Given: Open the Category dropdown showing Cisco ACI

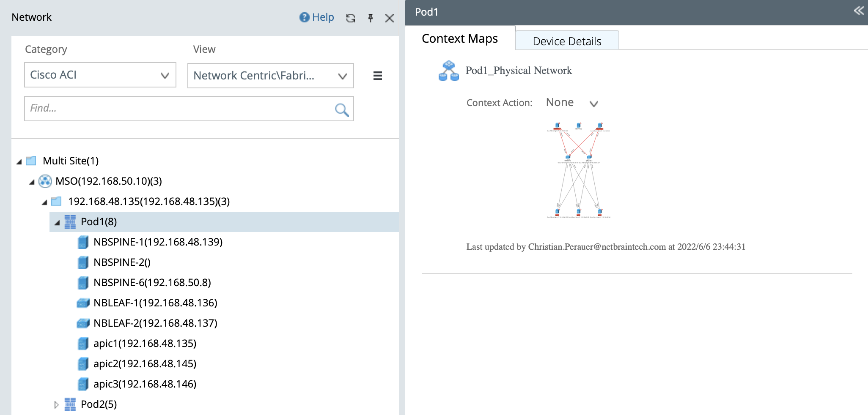Looking at the screenshot, I should point(100,75).
